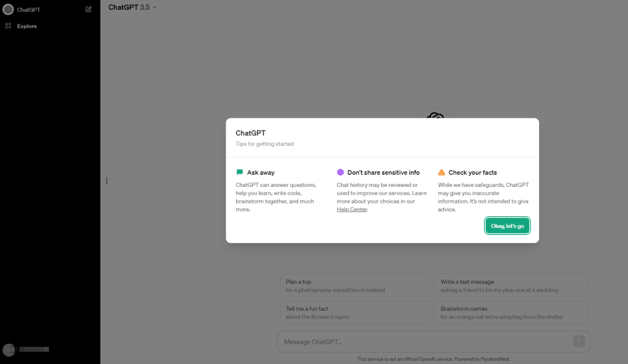Select the Tell me a fun fact suggestion

coord(356,313)
